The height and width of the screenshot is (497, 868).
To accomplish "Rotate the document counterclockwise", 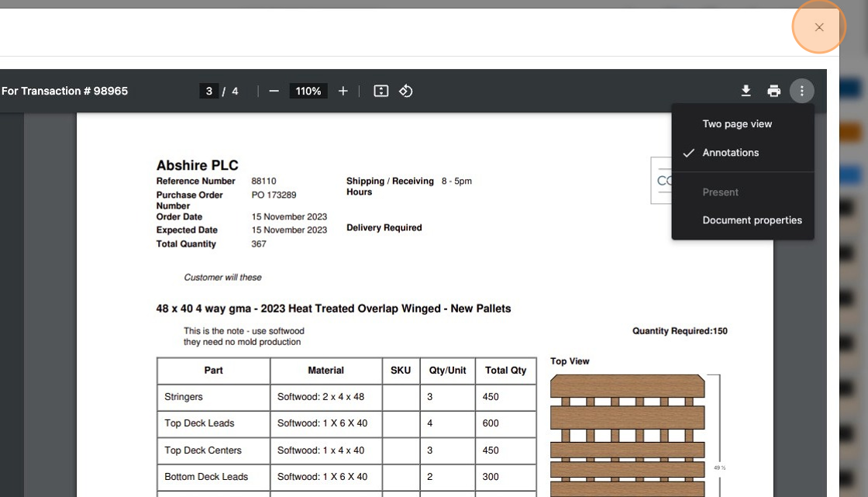I will pos(406,91).
